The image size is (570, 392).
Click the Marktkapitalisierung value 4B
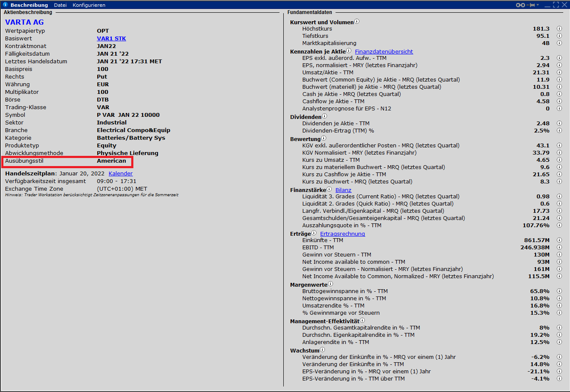545,43
